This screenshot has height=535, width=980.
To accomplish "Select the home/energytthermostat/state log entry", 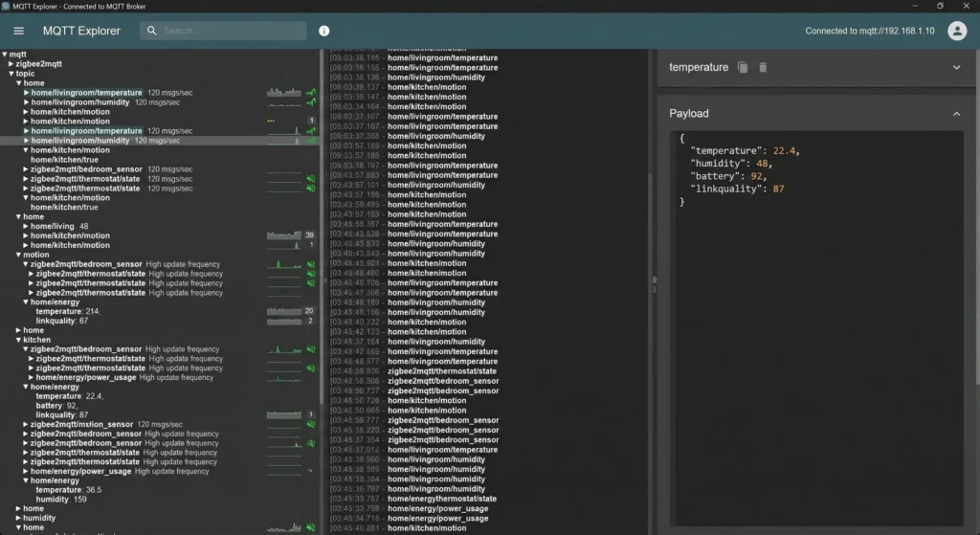I will point(442,499).
